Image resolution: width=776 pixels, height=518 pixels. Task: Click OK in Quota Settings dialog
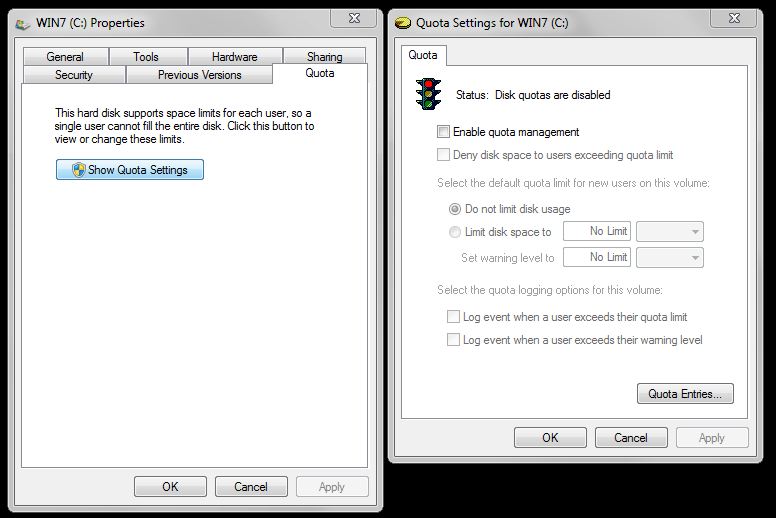(550, 438)
